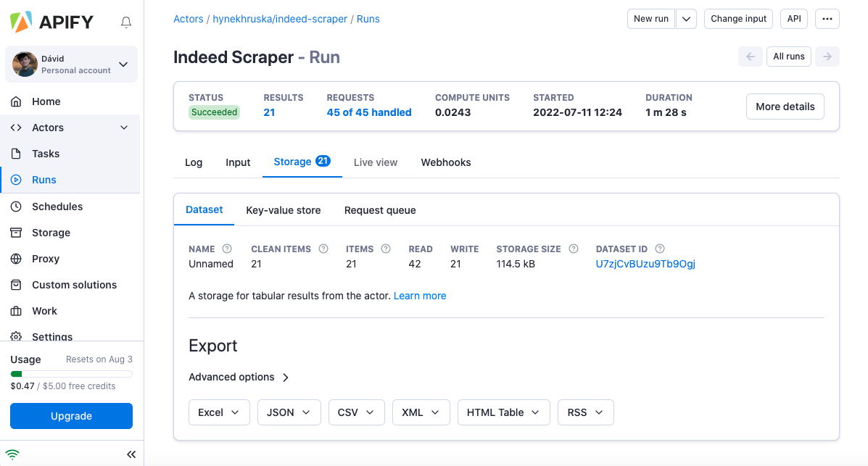Open the XML export dropdown
Viewport: 868px width, 466px height.
pyautogui.click(x=421, y=412)
